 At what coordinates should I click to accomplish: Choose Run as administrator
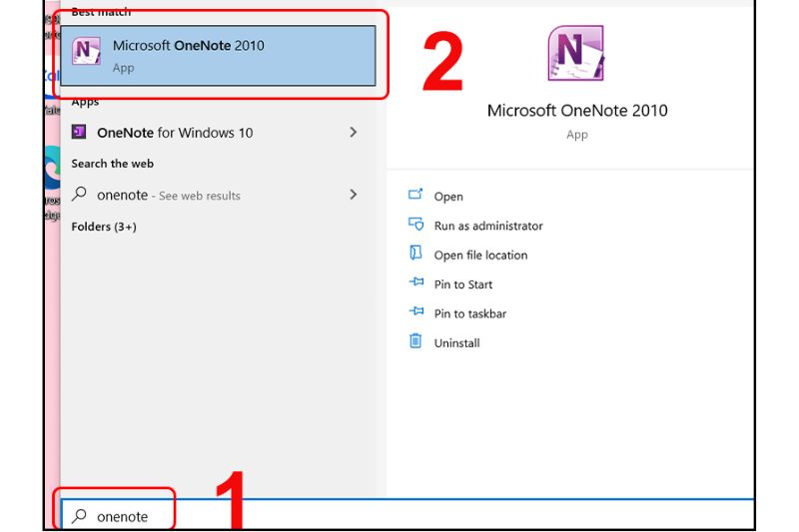tap(488, 226)
